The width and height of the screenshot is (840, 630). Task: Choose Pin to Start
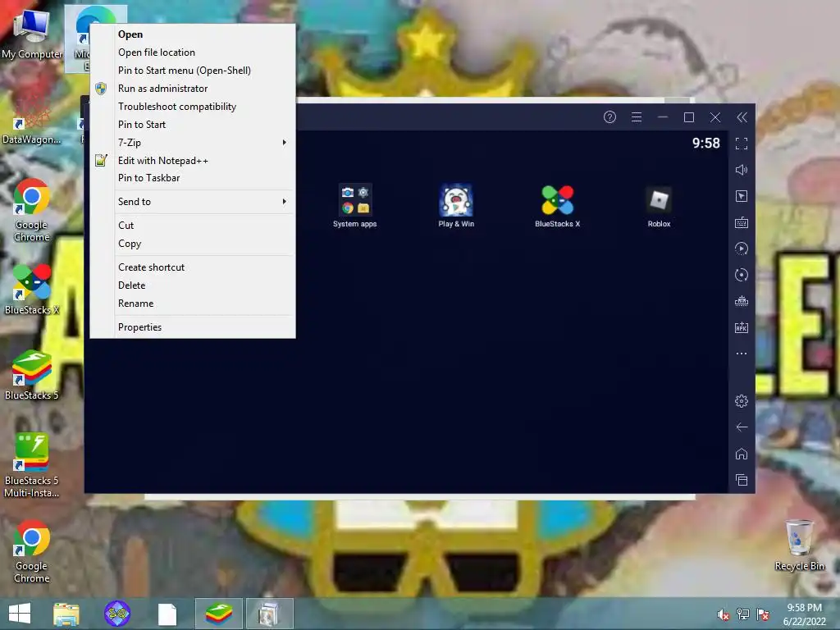coord(193,125)
